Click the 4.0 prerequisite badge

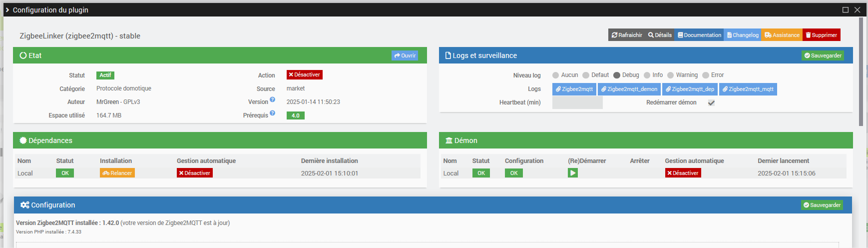tap(296, 115)
